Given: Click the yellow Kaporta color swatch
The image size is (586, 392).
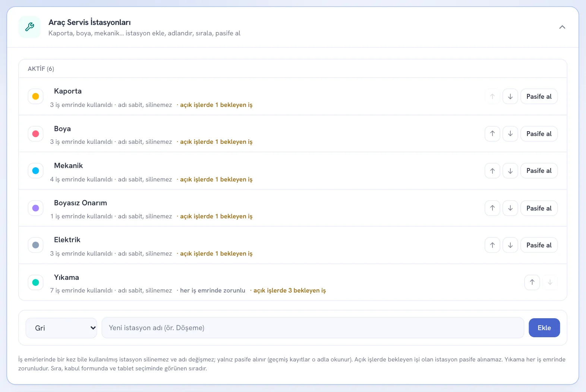Looking at the screenshot, I should pyautogui.click(x=36, y=97).
